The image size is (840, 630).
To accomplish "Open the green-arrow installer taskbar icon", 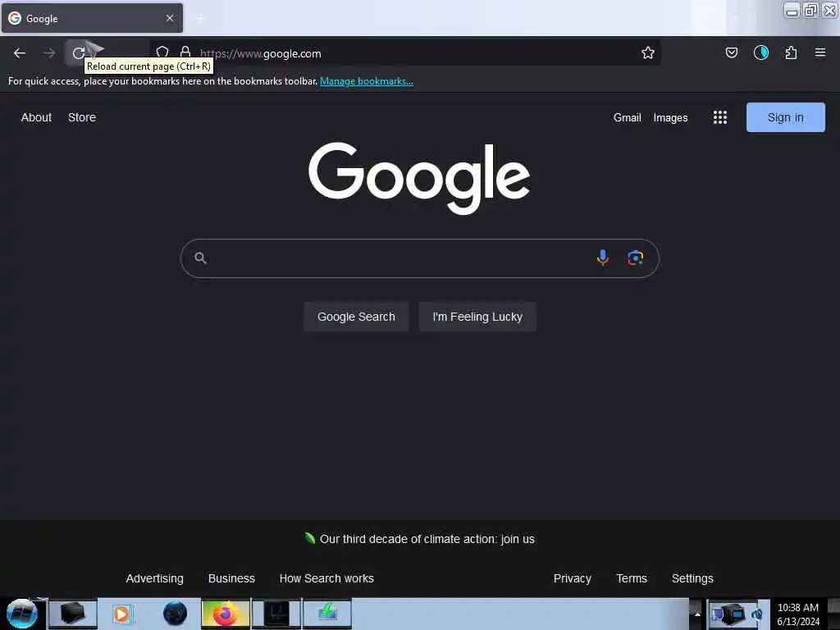I will (x=327, y=614).
